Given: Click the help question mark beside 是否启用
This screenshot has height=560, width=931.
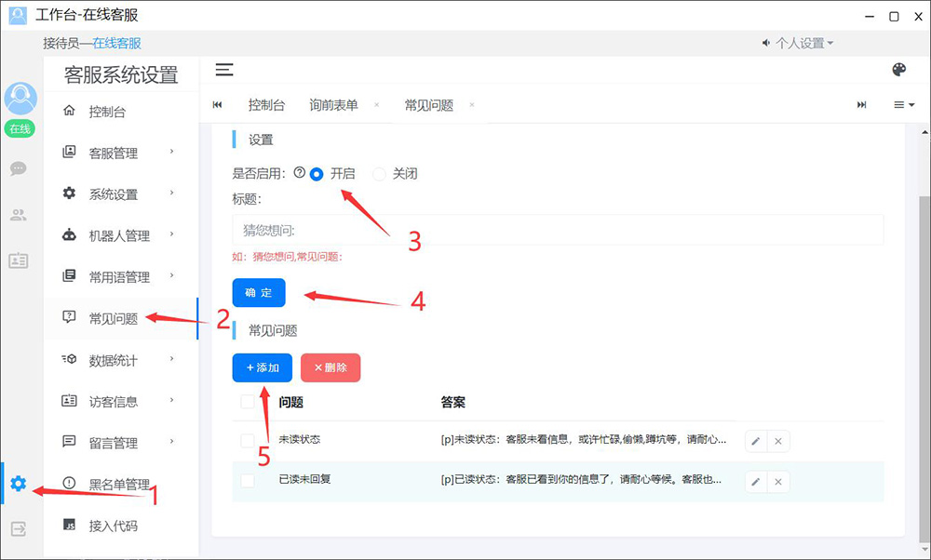Looking at the screenshot, I should 299,173.
